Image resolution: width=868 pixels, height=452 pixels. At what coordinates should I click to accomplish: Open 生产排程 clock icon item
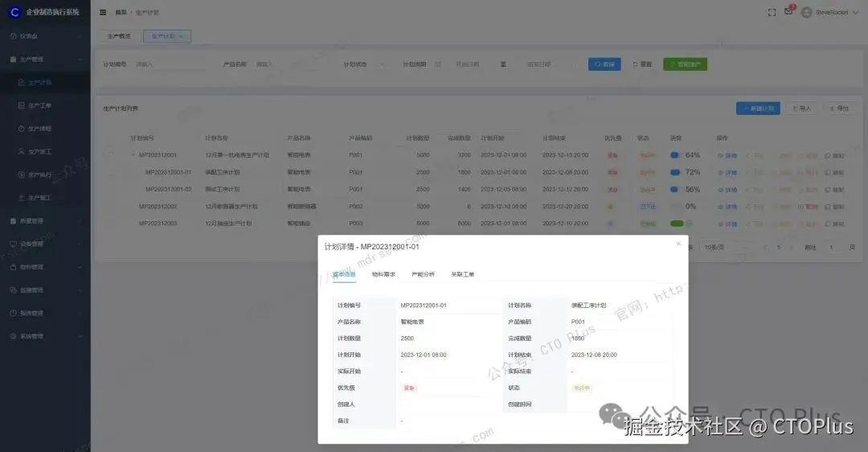tap(21, 129)
